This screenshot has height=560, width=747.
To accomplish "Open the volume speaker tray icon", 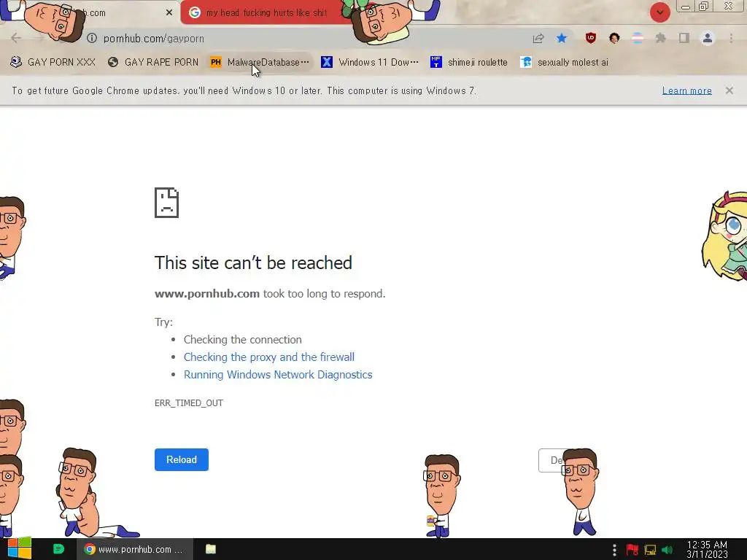I will coord(667,550).
